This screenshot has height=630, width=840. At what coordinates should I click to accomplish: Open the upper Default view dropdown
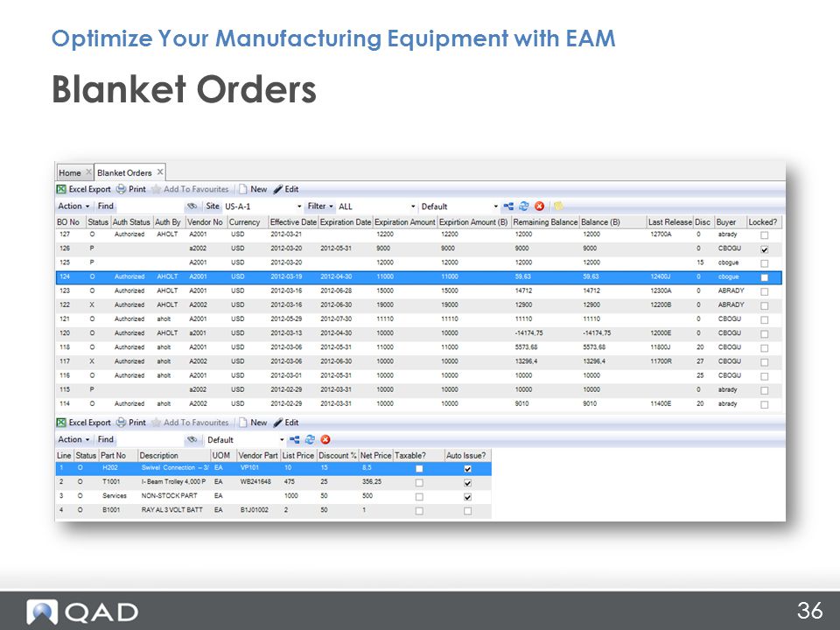495,206
